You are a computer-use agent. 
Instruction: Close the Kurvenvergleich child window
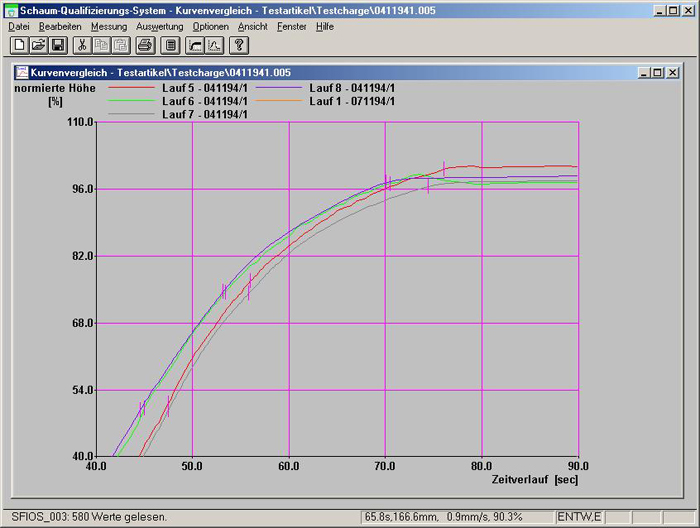pos(673,72)
